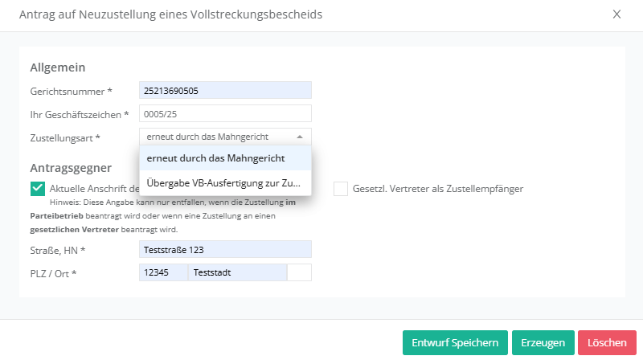Focus the Ort field showing Teststadt

coord(237,273)
